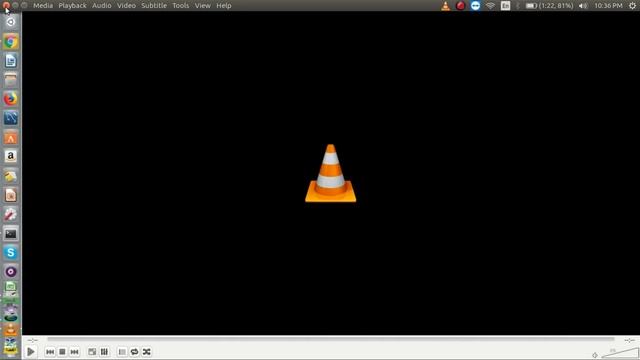640x360 pixels.
Task: Mute audio via the speaker icon beside the volume slider
Action: (x=595, y=355)
